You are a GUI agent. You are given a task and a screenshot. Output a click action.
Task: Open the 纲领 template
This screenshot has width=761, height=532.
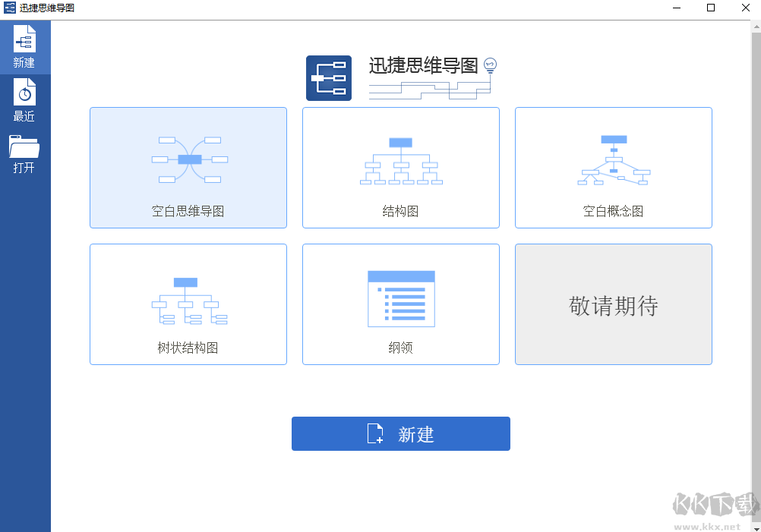[400, 304]
